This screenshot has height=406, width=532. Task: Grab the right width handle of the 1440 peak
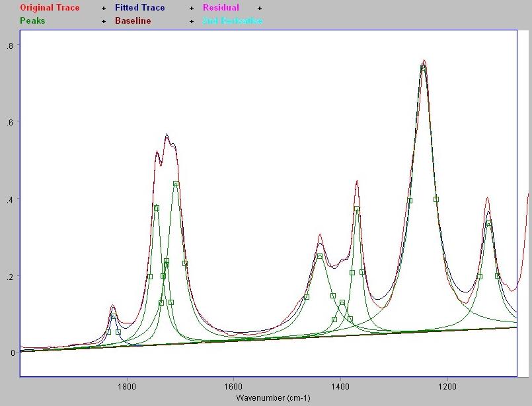coord(333,296)
